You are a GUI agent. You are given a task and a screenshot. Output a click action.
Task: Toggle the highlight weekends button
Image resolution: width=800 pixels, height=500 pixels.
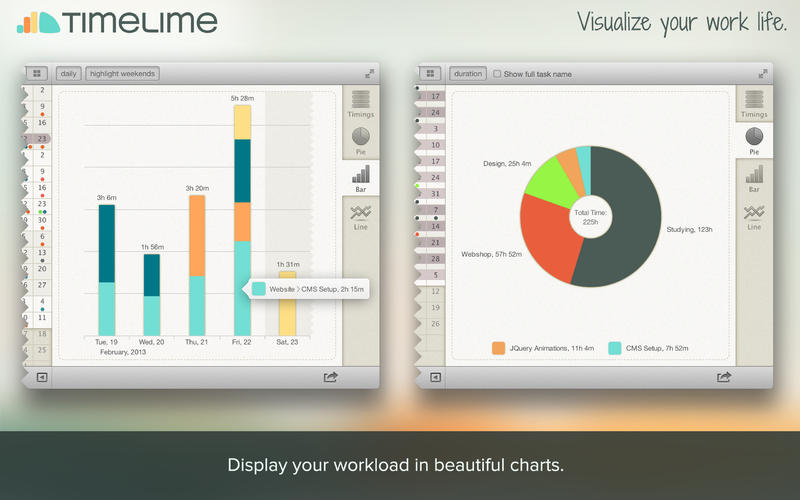click(x=122, y=73)
